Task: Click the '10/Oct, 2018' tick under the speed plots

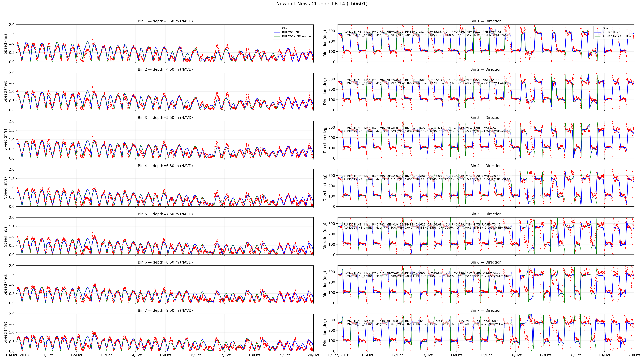Action: point(17,355)
